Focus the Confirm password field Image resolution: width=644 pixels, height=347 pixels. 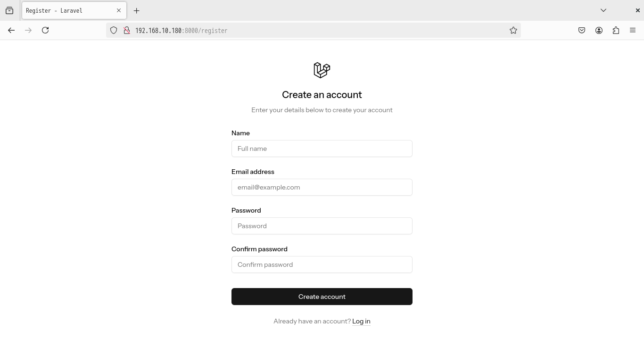(x=322, y=264)
